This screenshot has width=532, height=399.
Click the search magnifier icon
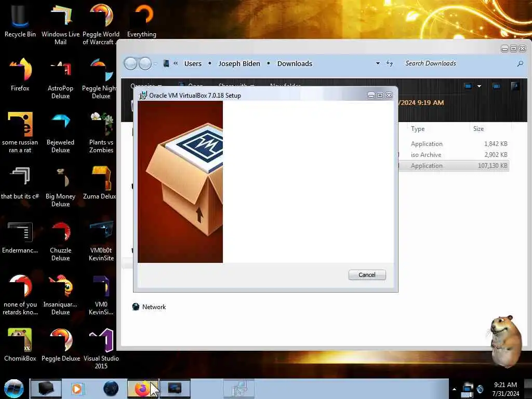[x=520, y=63]
